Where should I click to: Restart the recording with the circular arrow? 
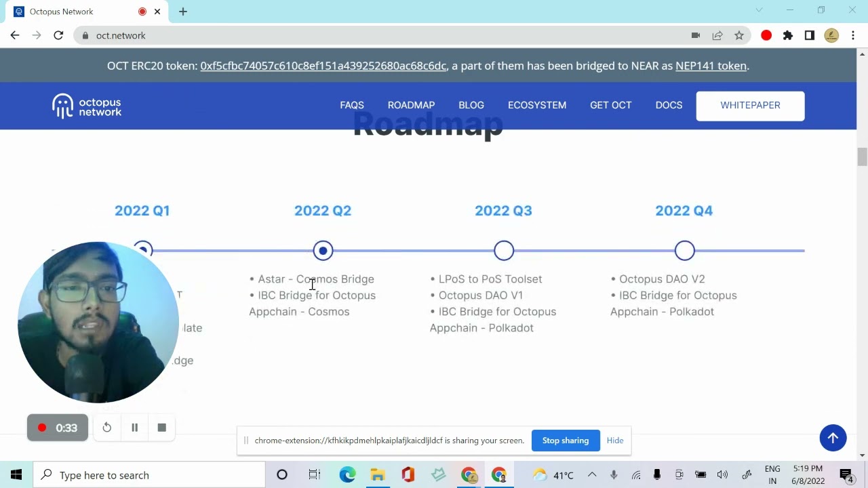click(x=106, y=428)
